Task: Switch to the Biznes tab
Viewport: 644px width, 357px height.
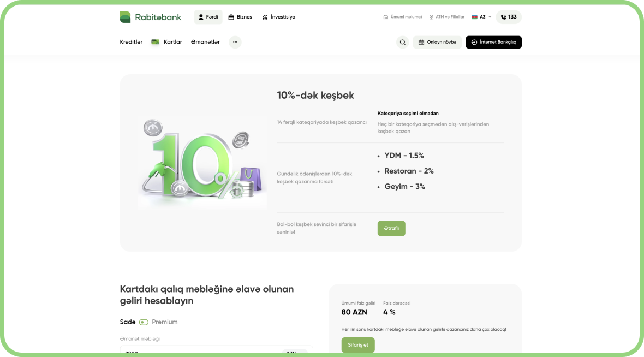Action: pos(240,17)
